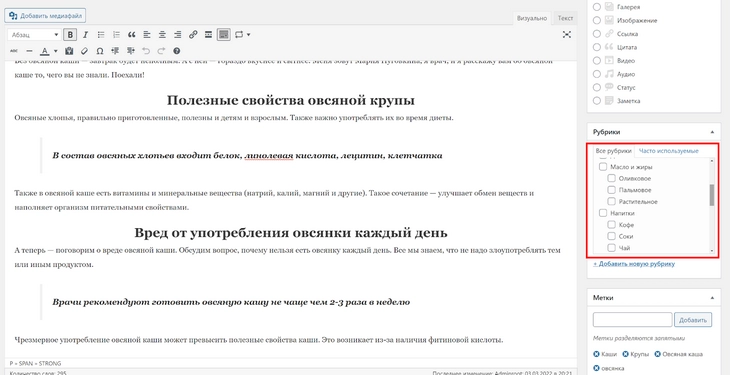This screenshot has height=375, width=730.
Task: Apply strikethrough formatting
Action: pos(14,51)
